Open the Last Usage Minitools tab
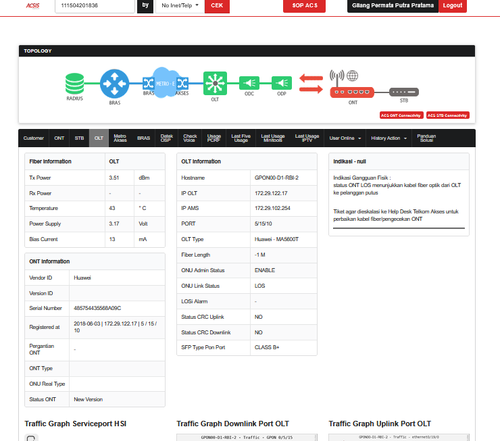This screenshot has height=441, width=500. click(x=273, y=138)
